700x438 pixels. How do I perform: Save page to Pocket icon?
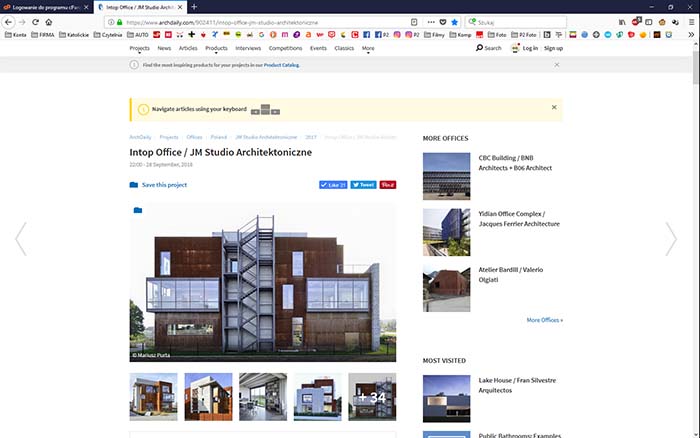[x=443, y=22]
